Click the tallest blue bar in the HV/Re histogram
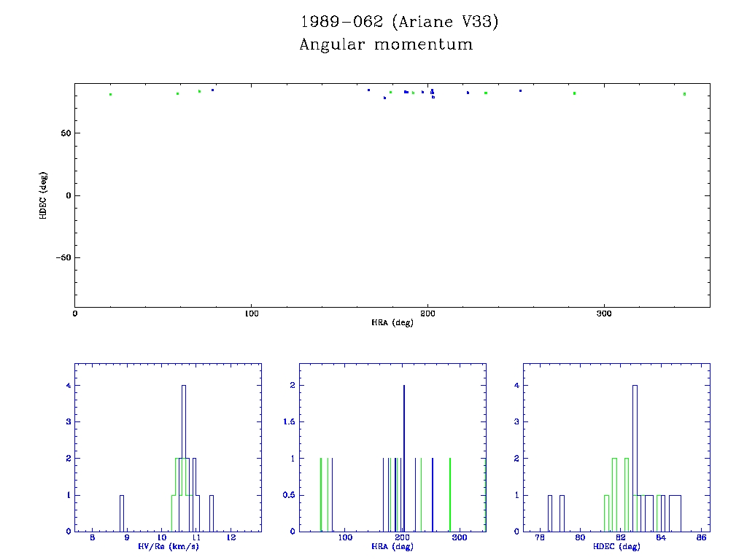 (184, 458)
